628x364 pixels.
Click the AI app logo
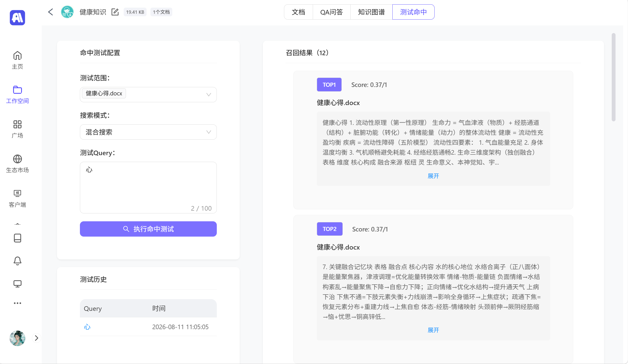[17, 18]
